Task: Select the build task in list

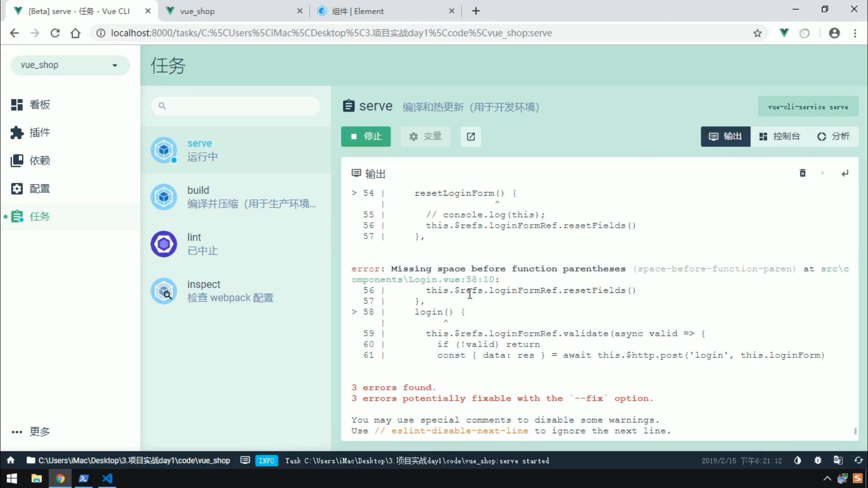Action: point(236,197)
